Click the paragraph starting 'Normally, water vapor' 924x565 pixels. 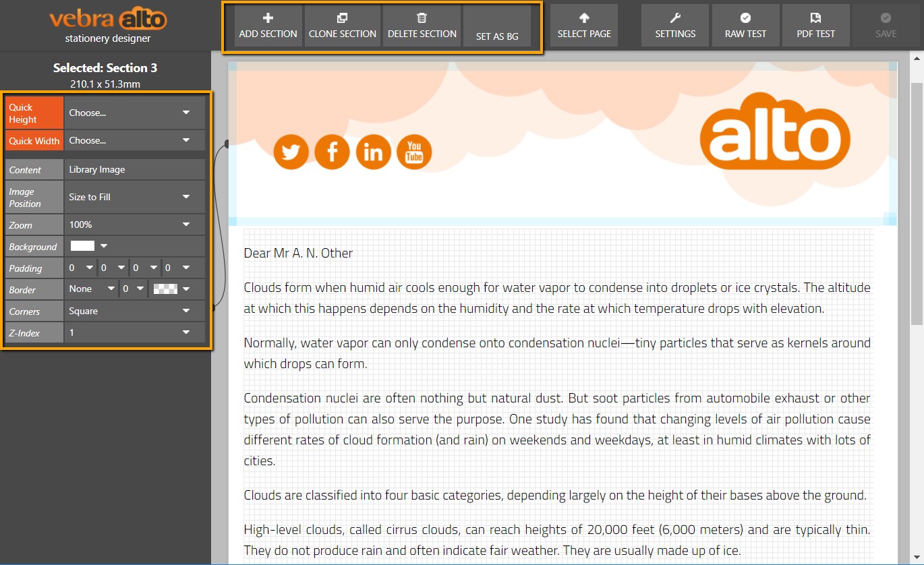click(557, 353)
